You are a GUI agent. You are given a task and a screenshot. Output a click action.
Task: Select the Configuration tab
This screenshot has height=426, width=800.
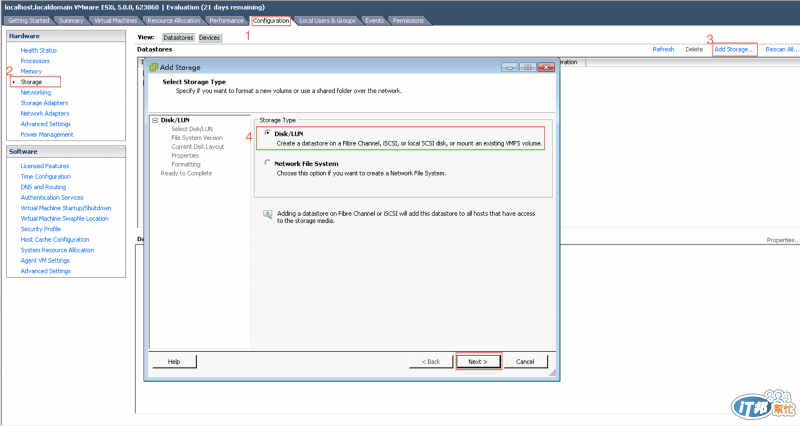click(271, 20)
